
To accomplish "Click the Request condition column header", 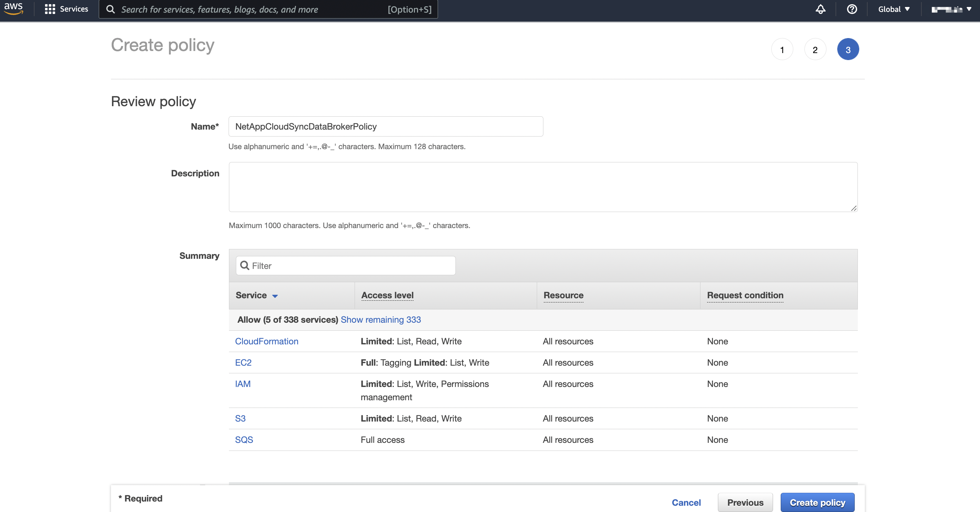I will pos(744,295).
